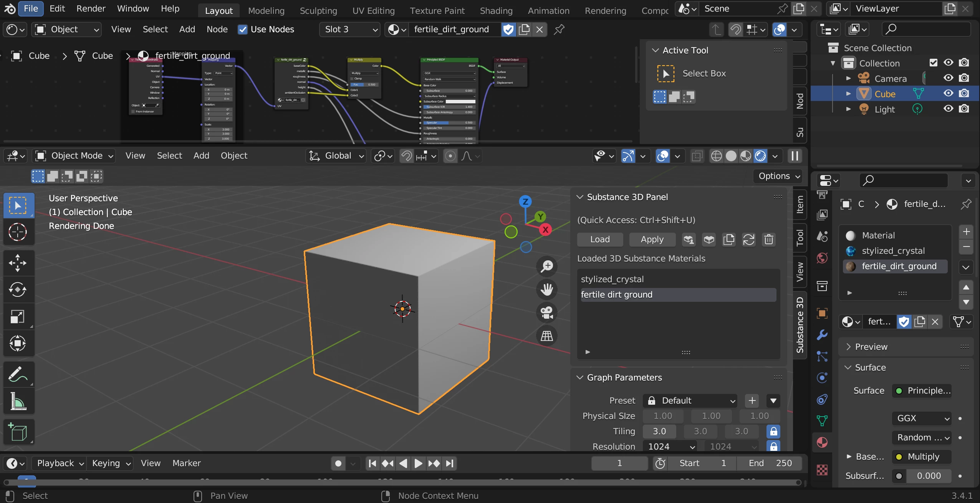Click the Subsurface value slider

[x=928, y=476]
